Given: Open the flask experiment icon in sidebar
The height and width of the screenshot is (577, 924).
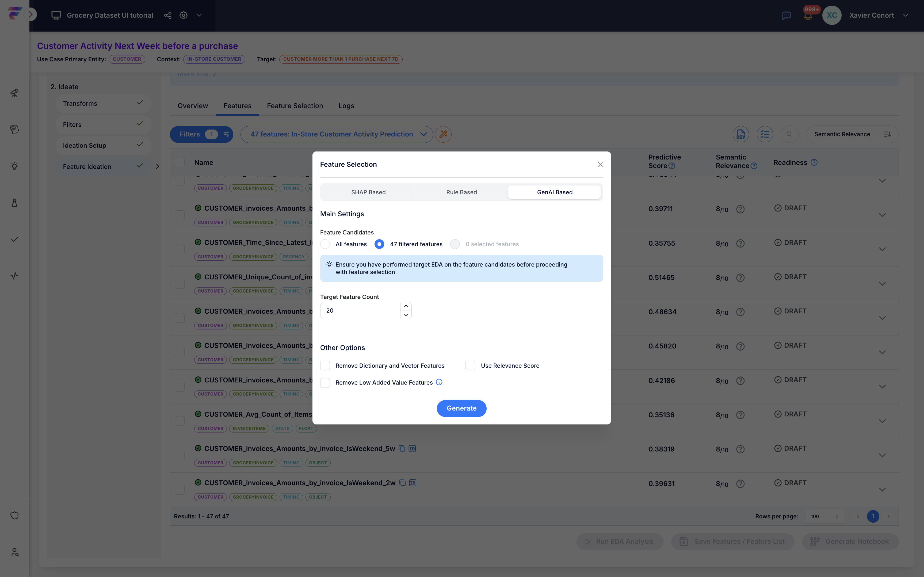Looking at the screenshot, I should click(x=14, y=203).
